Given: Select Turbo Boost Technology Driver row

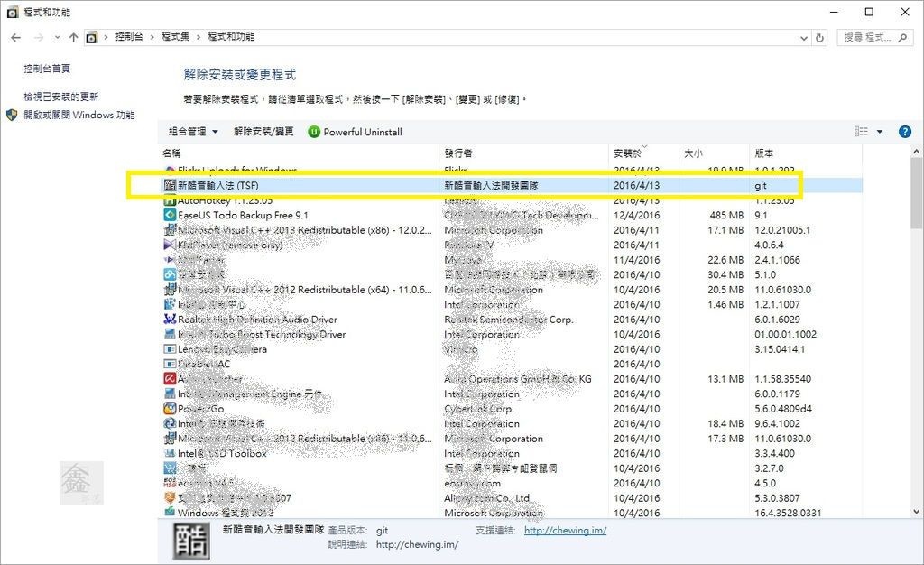Looking at the screenshot, I should (511, 334).
